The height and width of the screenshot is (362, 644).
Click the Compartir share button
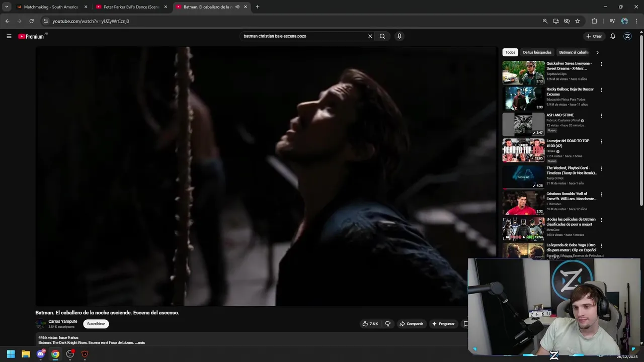tap(411, 324)
